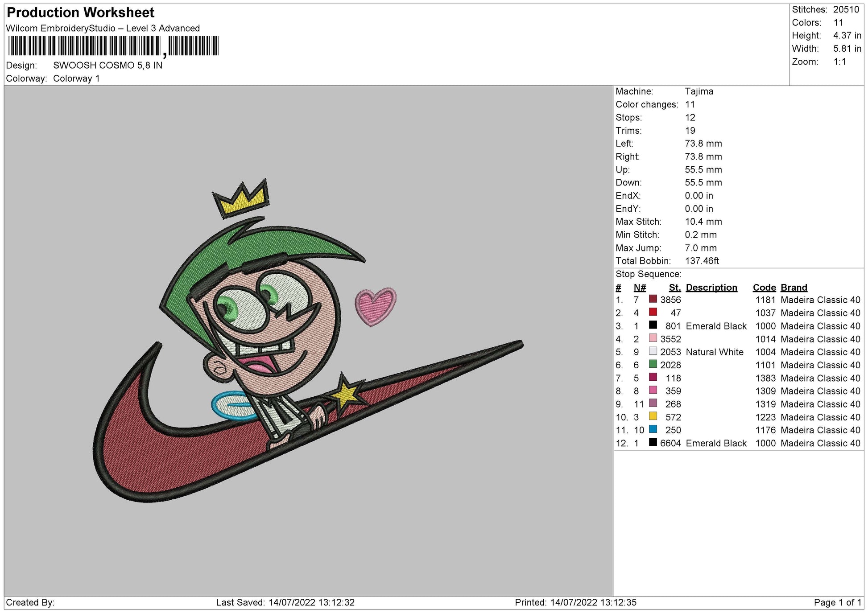Click the light pink swatch in row 4

coord(653,338)
